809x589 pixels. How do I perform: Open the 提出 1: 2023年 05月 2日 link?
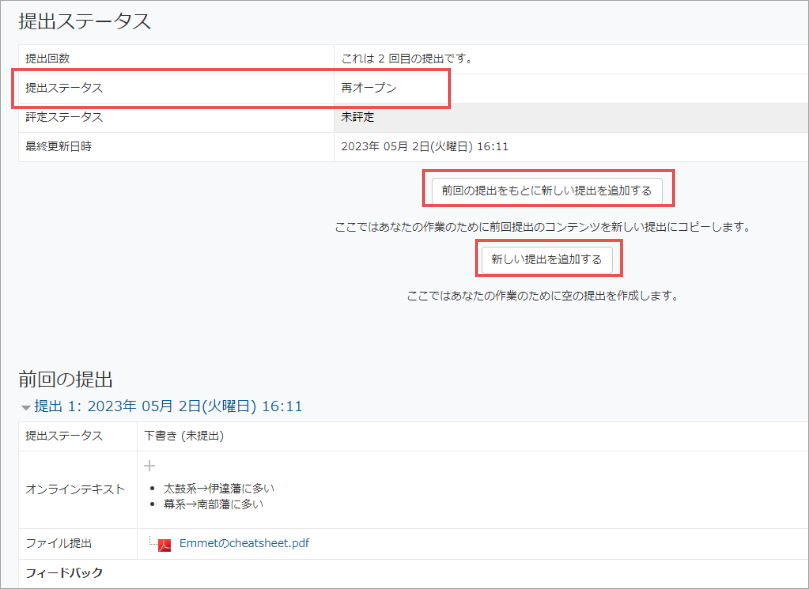[168, 407]
